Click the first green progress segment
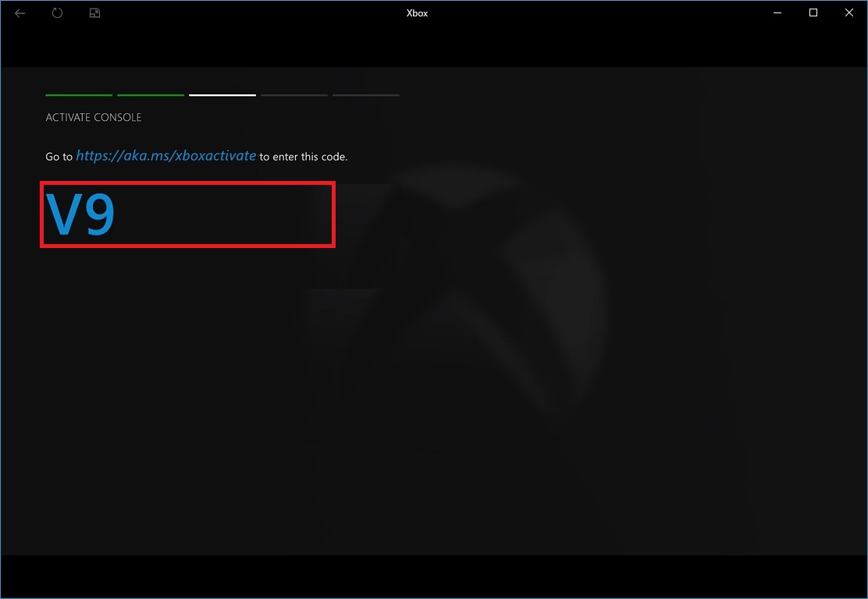Viewport: 868px width, 599px height. coord(78,94)
